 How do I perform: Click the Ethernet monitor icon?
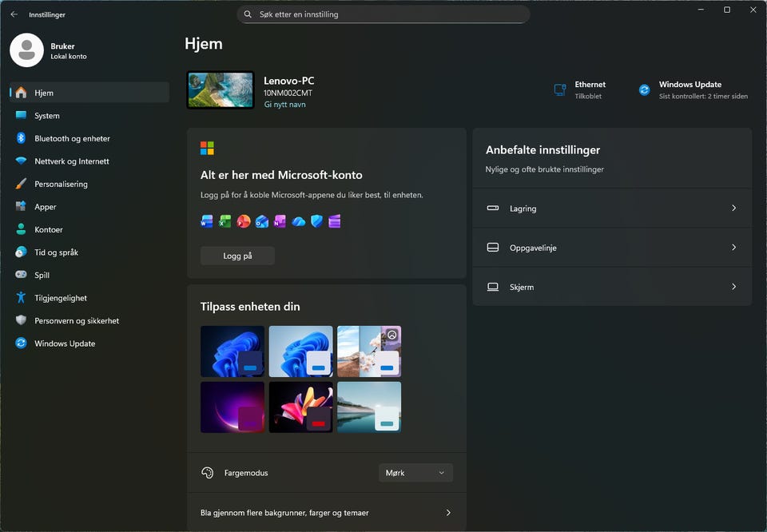(560, 90)
